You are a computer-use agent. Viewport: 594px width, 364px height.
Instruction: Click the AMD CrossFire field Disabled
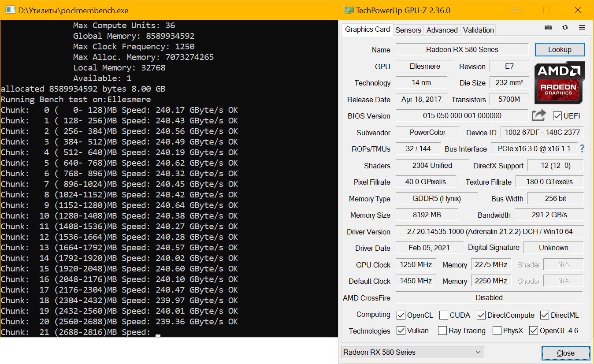point(489,297)
